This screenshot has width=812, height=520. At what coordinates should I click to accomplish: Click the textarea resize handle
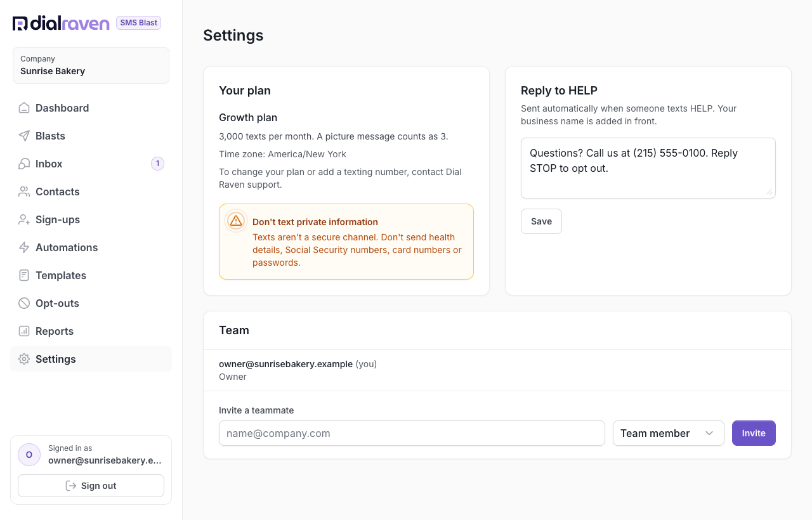click(x=769, y=192)
